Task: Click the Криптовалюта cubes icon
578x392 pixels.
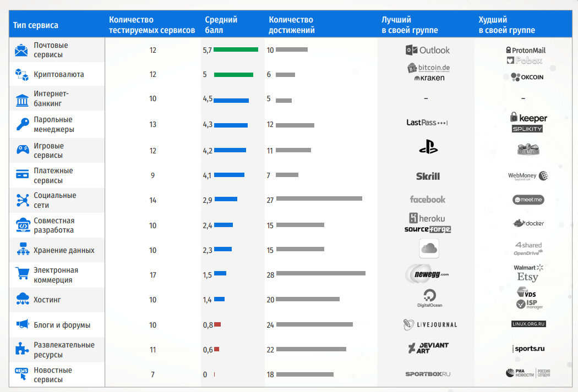Action: click(22, 74)
